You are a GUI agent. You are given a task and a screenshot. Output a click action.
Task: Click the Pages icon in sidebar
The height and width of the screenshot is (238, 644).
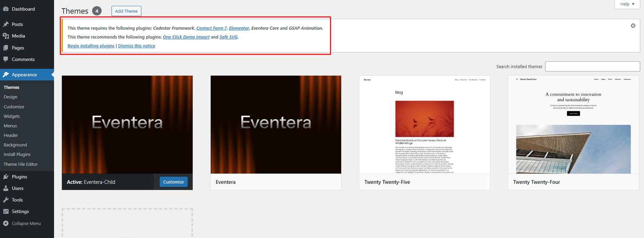(x=6, y=48)
